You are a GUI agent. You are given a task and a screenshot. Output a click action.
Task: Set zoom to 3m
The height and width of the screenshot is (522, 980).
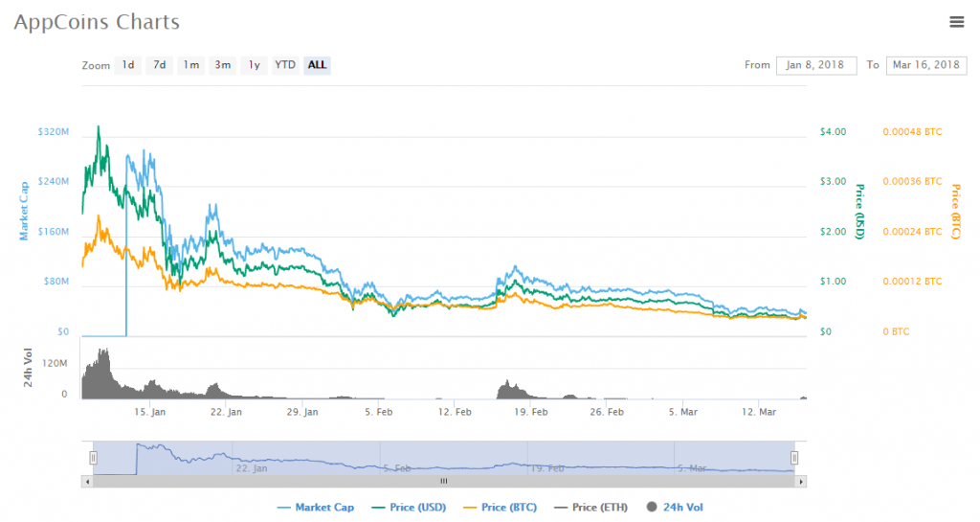(x=222, y=65)
